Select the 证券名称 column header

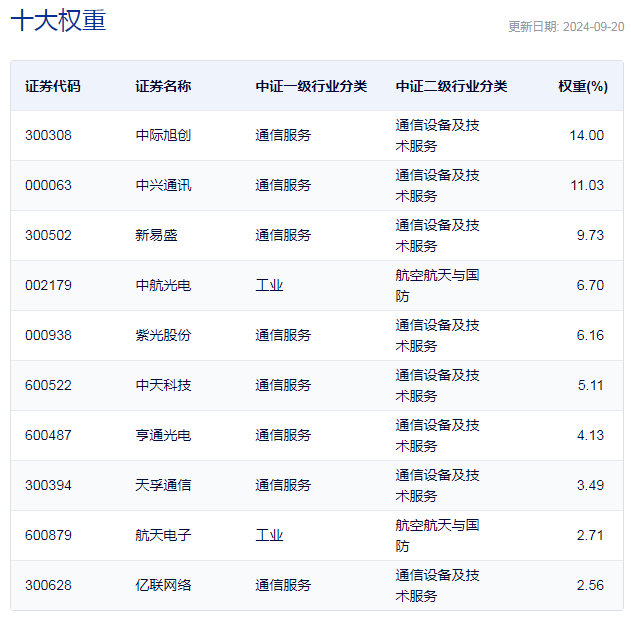(163, 86)
